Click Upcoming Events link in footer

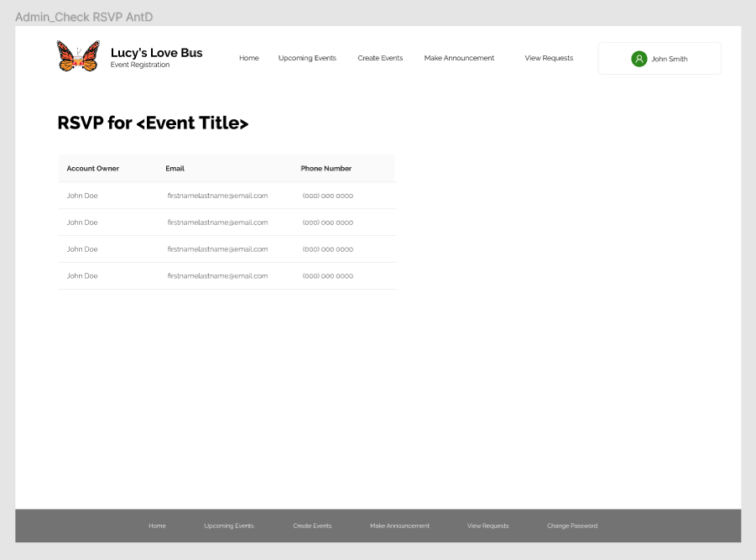tap(228, 526)
